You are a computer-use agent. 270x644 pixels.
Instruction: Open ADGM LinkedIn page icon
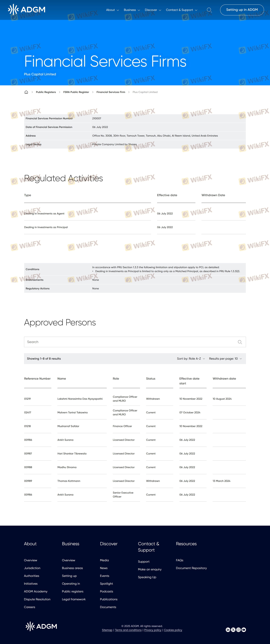[x=228, y=630]
